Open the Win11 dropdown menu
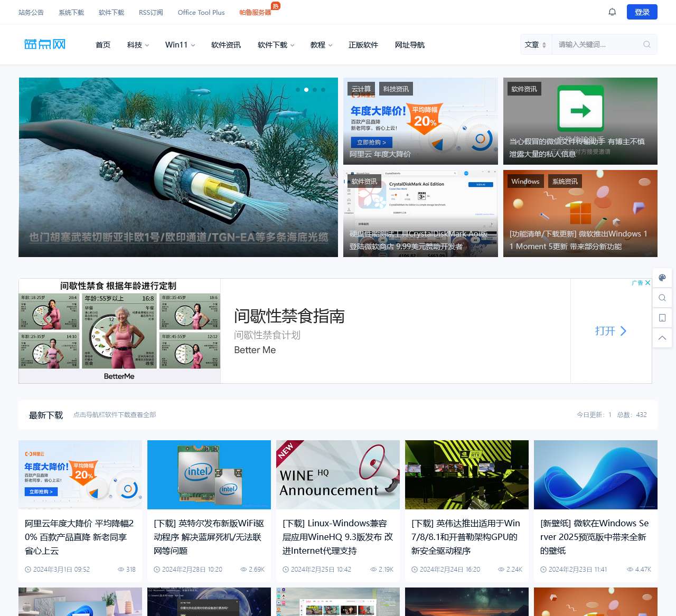 [x=180, y=45]
